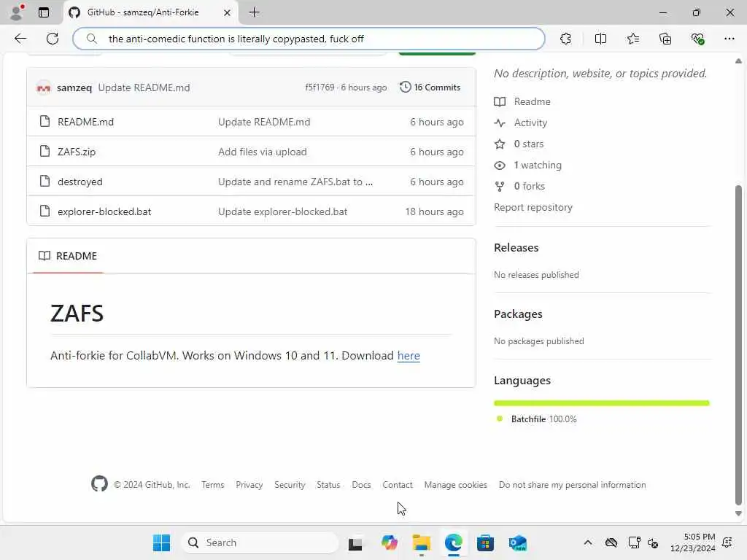View the 1 watching link

(528, 166)
